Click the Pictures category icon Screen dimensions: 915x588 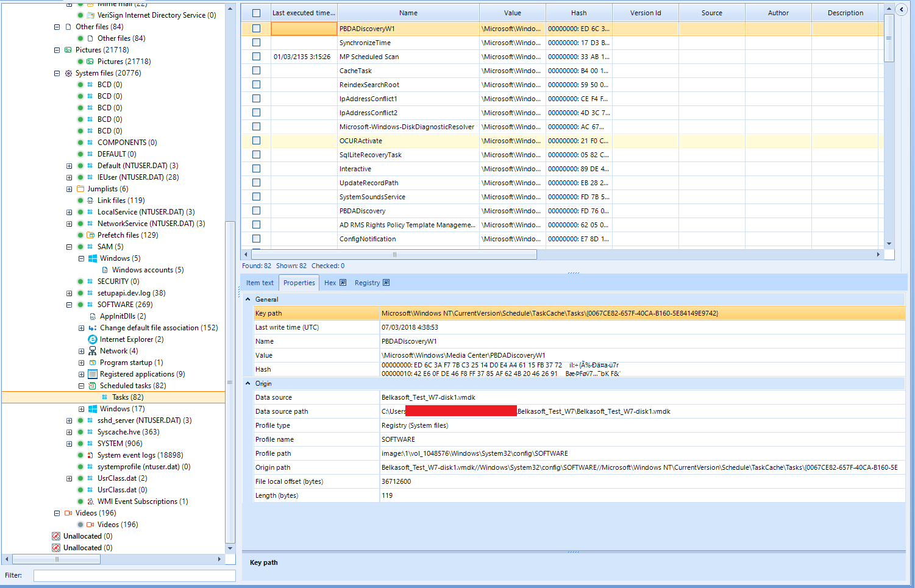[68, 50]
